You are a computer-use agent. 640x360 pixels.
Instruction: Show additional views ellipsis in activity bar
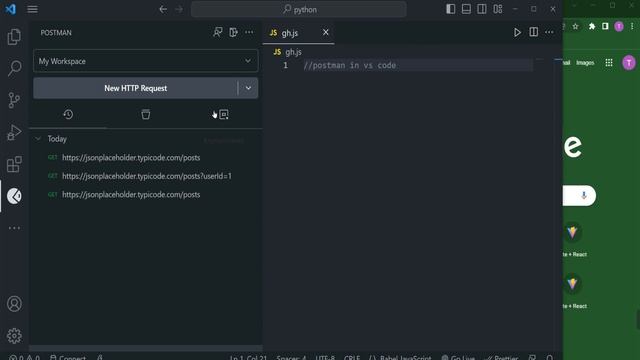(14, 228)
